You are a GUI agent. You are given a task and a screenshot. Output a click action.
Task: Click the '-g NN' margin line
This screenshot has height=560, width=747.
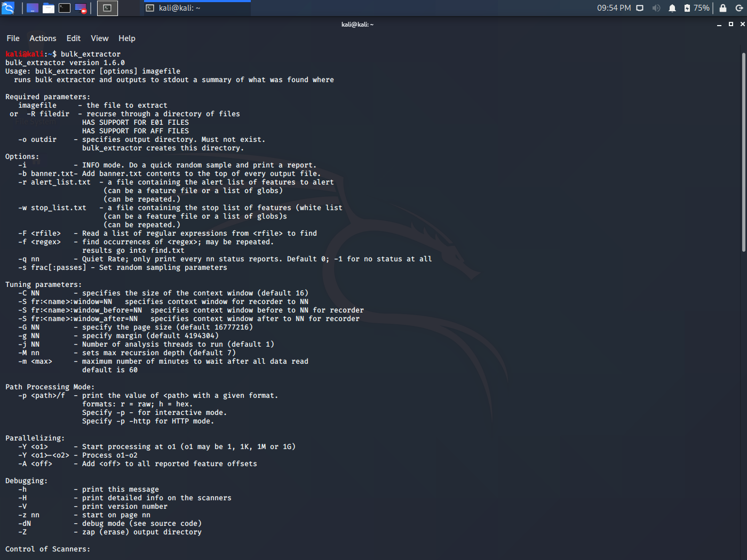tap(118, 335)
